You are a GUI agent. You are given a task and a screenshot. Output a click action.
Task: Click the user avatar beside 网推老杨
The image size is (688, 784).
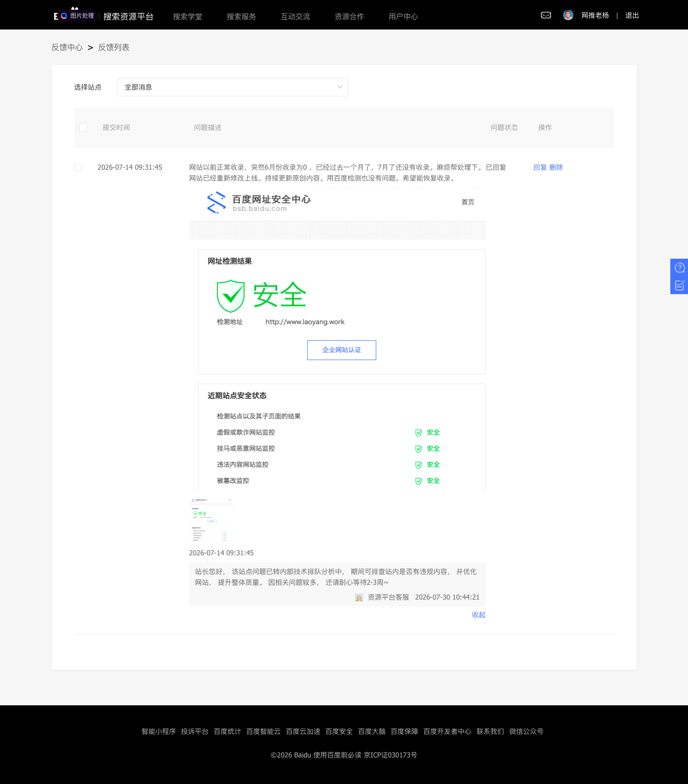tap(568, 15)
